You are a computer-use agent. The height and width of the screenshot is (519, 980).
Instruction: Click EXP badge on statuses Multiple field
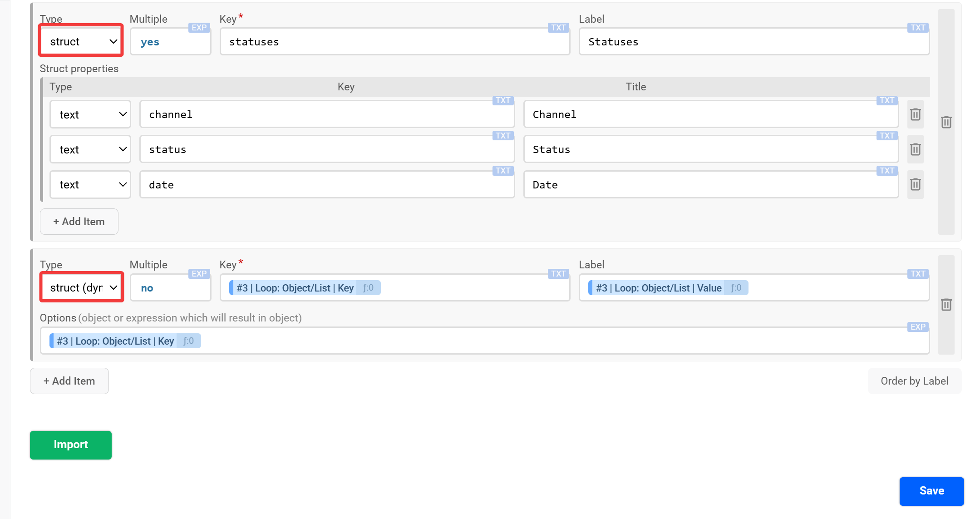199,28
